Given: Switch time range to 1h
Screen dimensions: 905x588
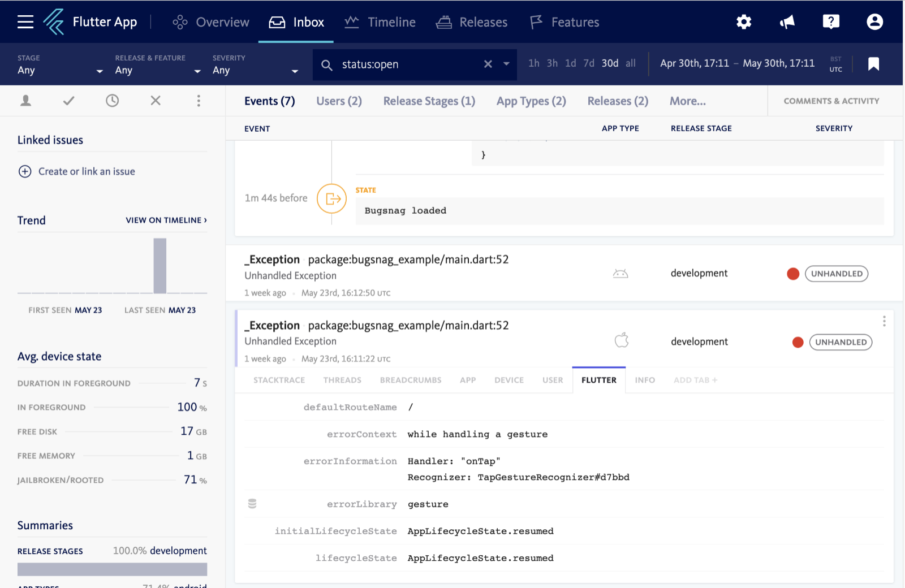Looking at the screenshot, I should click(533, 63).
